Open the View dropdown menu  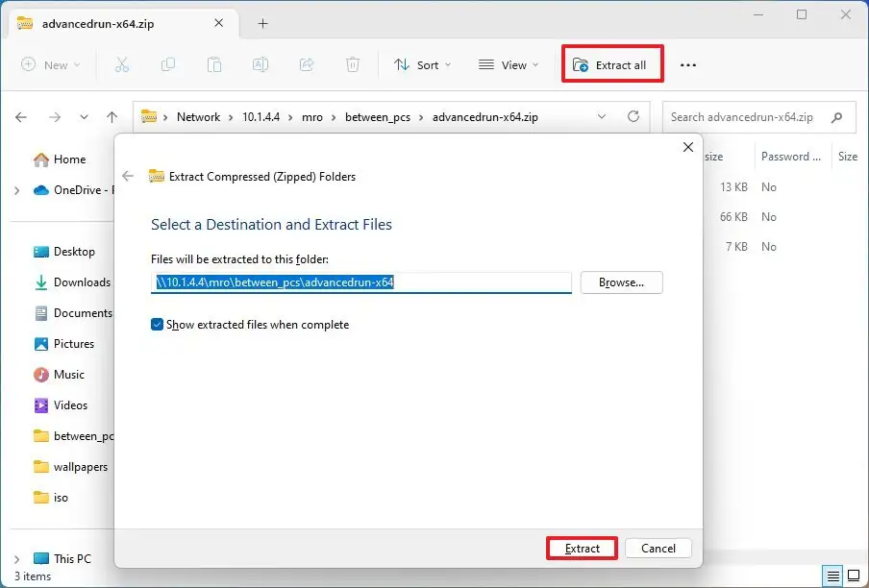click(509, 64)
